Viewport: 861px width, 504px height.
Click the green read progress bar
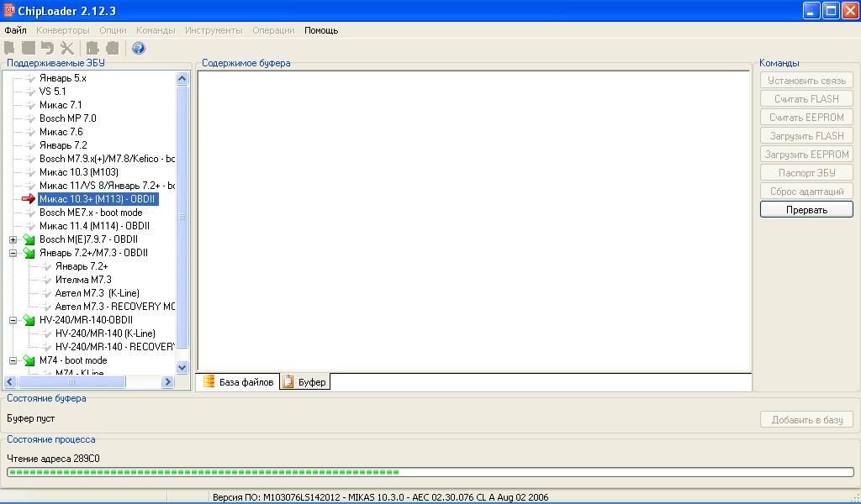(430, 472)
